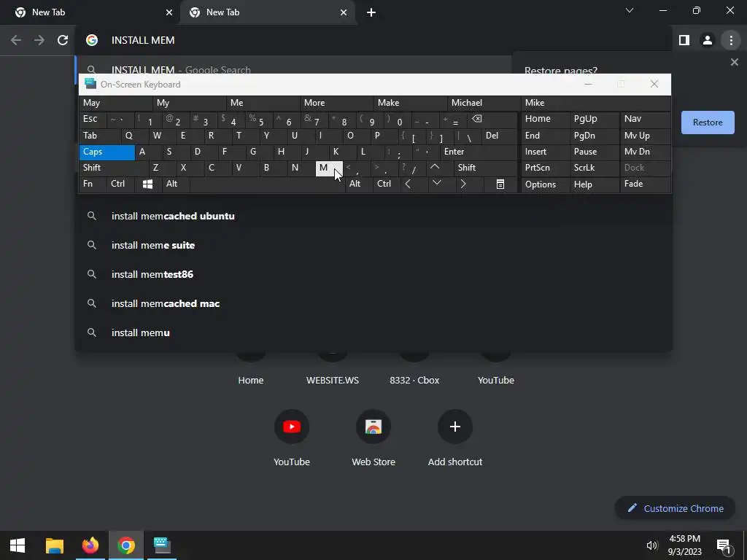
Task: Select suggestion "install memcached mac"
Action: 373,303
